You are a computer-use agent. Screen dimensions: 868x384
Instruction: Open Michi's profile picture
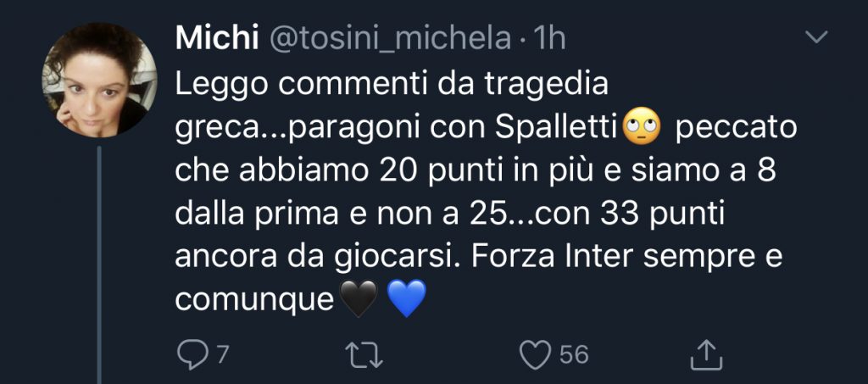99,80
